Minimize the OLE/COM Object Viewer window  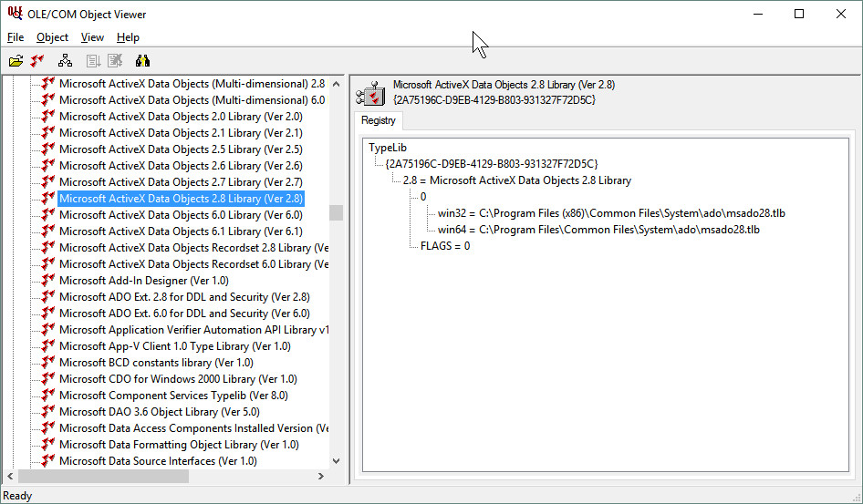(x=758, y=14)
